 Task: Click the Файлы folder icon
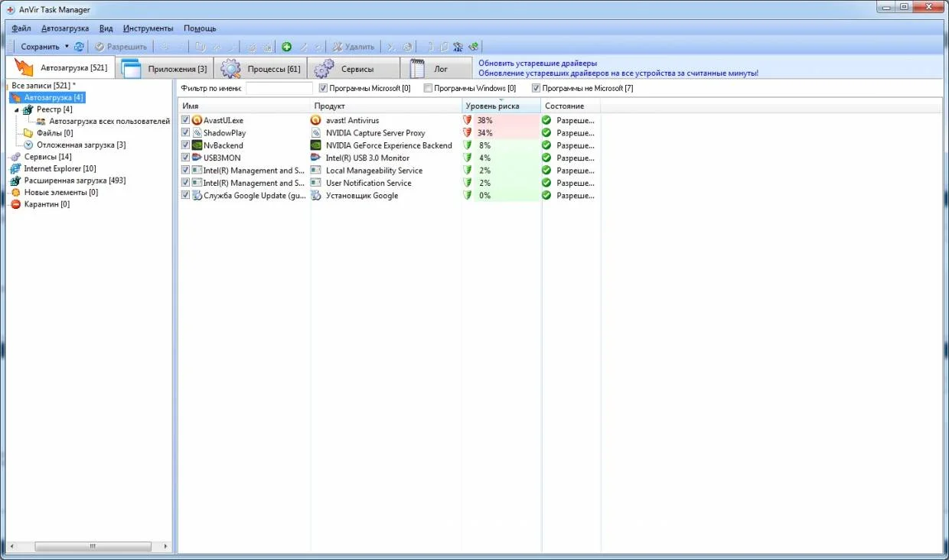pyautogui.click(x=29, y=133)
